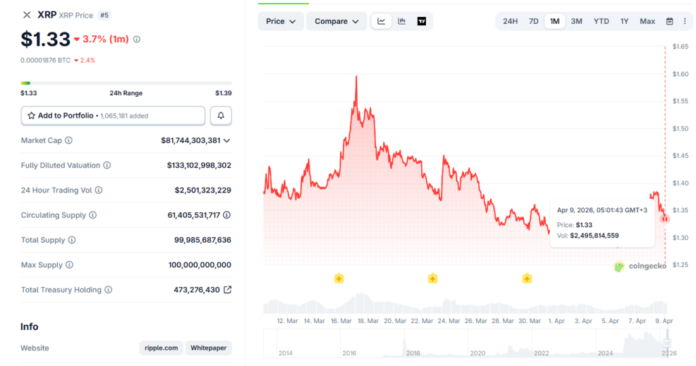Click Add to Portfolio button
Screen dimensions: 696x366
click(113, 116)
